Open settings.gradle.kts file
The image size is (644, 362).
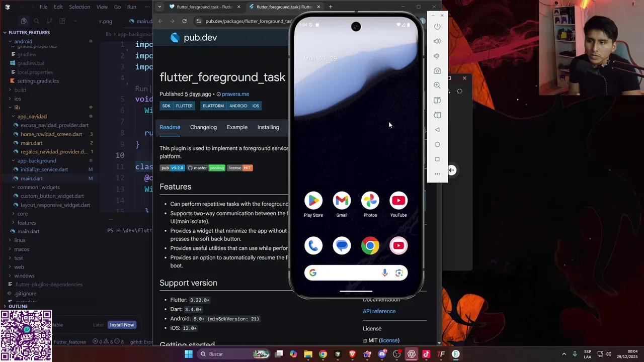coord(38,81)
